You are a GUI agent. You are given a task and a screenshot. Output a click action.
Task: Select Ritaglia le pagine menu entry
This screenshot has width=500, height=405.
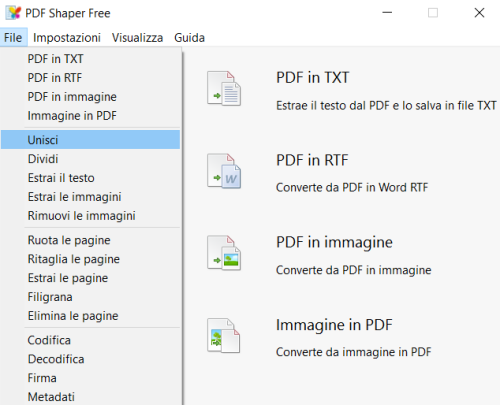pyautogui.click(x=90, y=259)
